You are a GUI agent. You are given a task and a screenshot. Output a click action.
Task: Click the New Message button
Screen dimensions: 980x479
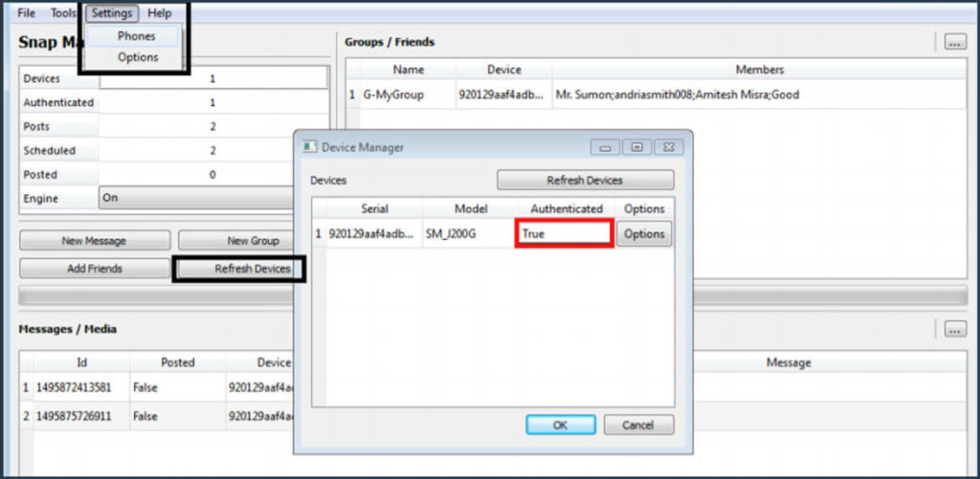click(x=94, y=241)
